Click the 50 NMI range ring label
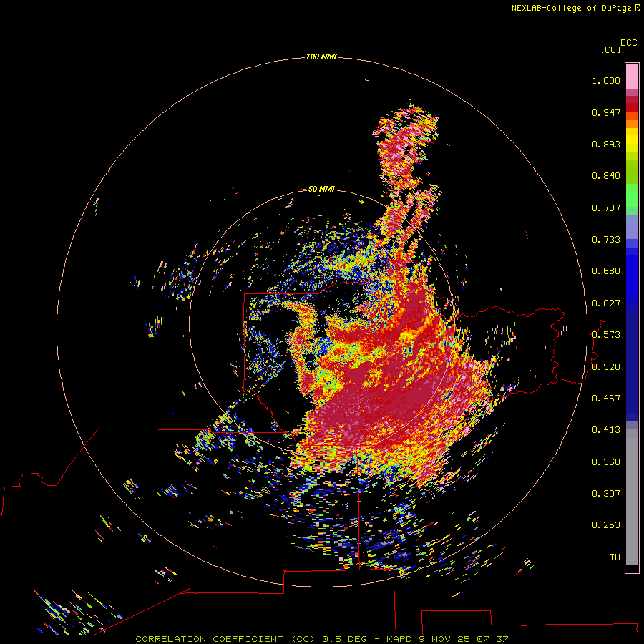Image resolution: width=644 pixels, height=644 pixels. [x=321, y=189]
